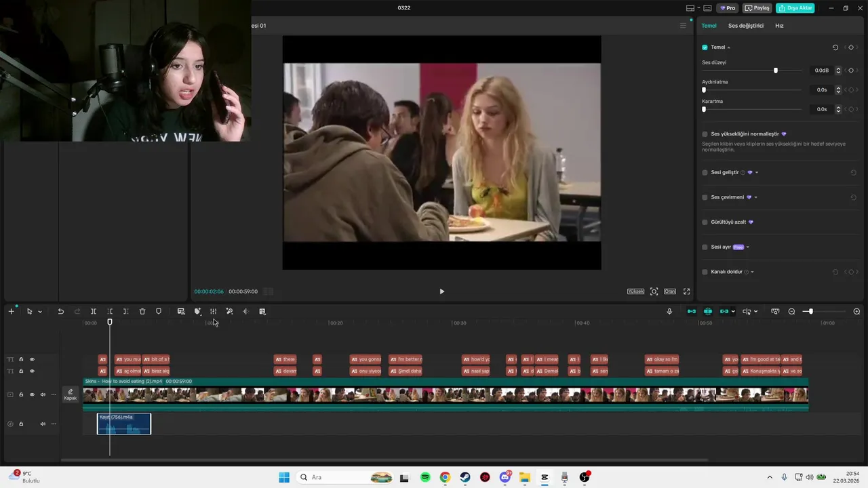Screen dimensions: 868x488
Task: Open linkage options dropdown arrow
Action: tap(733, 312)
